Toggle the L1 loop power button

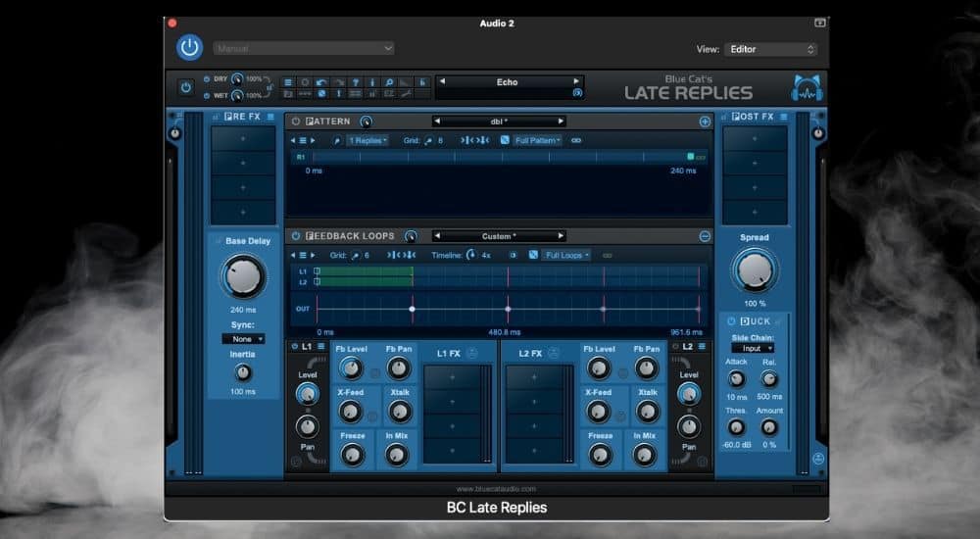pyautogui.click(x=295, y=346)
